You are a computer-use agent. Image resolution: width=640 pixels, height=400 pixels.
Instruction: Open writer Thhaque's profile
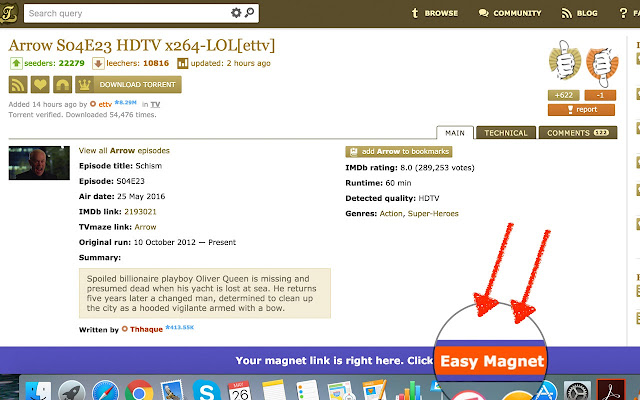coord(146,329)
